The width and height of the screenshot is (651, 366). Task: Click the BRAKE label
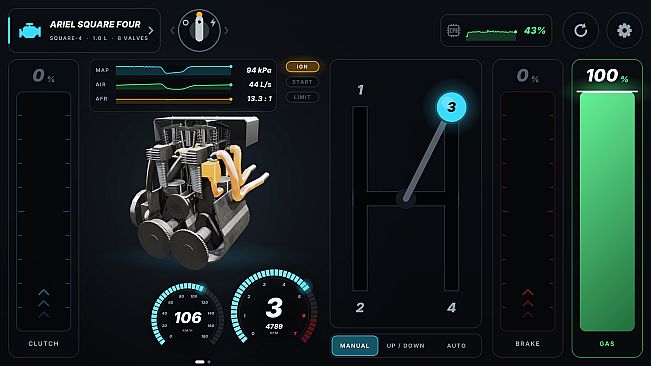[528, 344]
